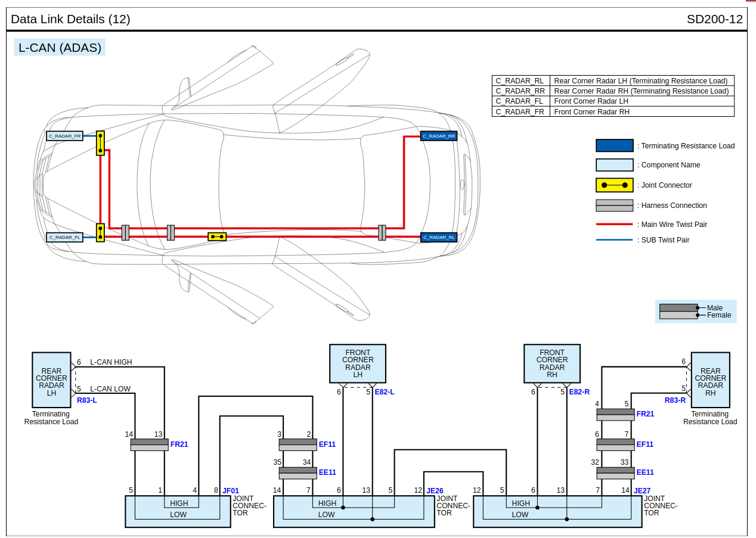The width and height of the screenshot is (756, 538).
Task: Click the 'L-CAN (ADAS)' section label
Action: (60, 48)
